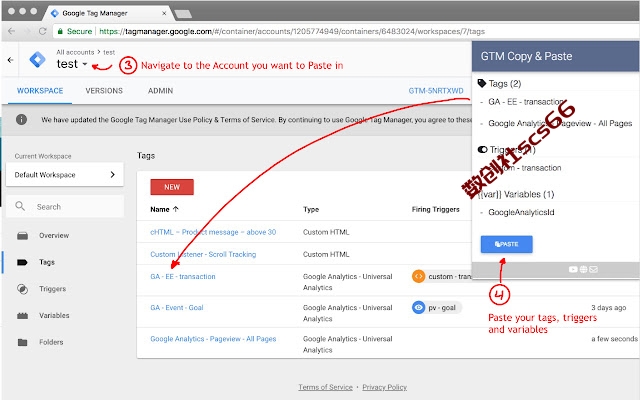
Task: Click the globe website icon in popup footer
Action: [583, 269]
